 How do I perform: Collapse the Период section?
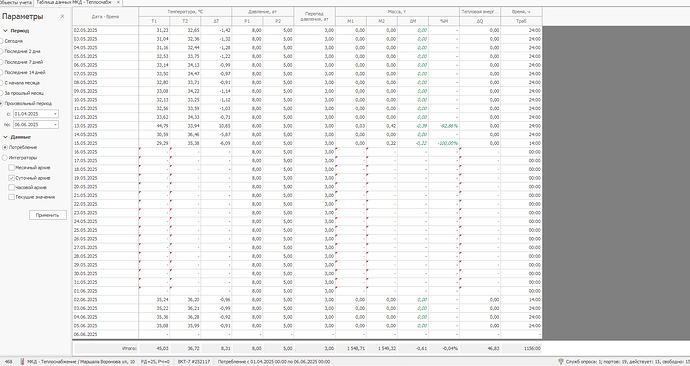click(6, 31)
